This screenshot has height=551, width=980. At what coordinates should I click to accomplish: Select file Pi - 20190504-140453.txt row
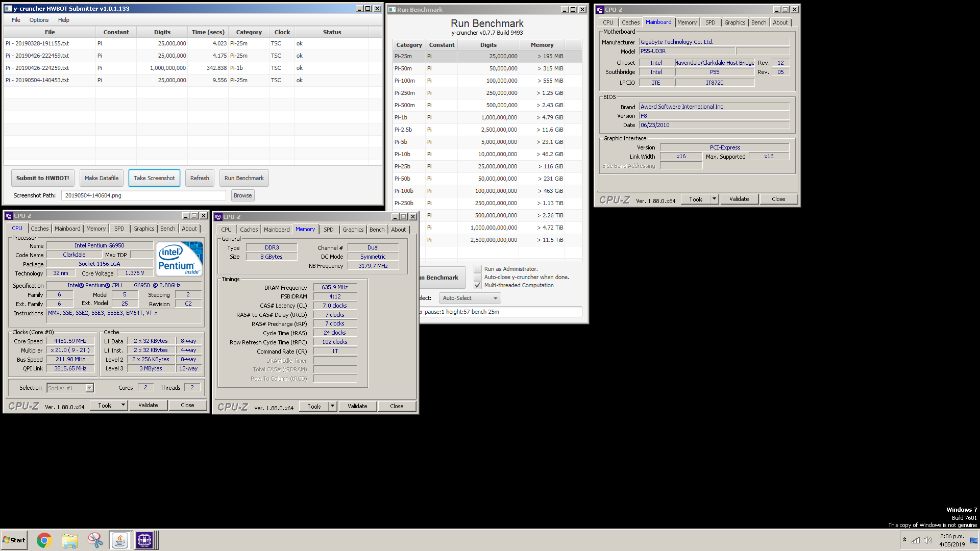click(193, 80)
